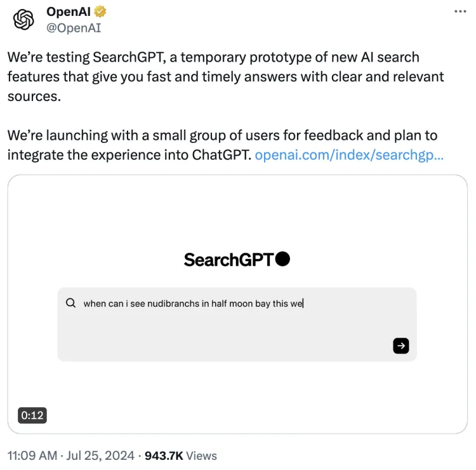Open the openai.com/index/searchgp… link
This screenshot has width=476, height=470.
[348, 154]
